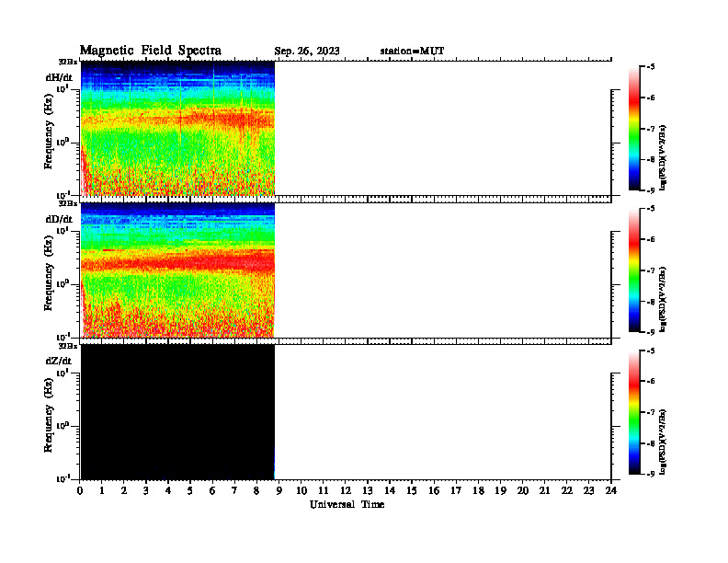
Task: Click hour tick label 8 on time axis
Action: (256, 490)
